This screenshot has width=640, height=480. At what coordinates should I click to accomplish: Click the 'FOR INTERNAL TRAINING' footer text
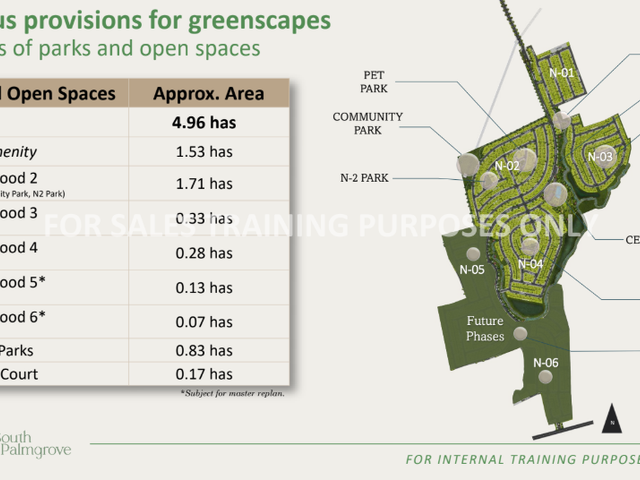click(x=522, y=460)
